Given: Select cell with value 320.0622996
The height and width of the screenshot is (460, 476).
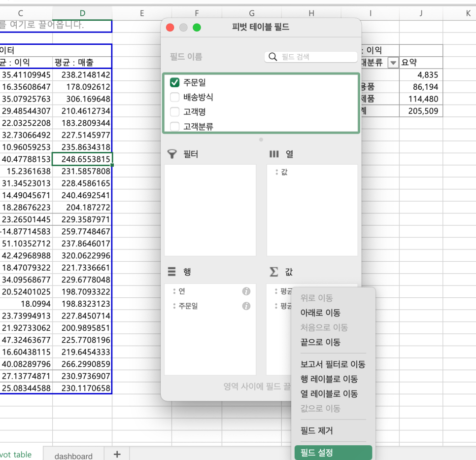Looking at the screenshot, I should coord(82,255).
